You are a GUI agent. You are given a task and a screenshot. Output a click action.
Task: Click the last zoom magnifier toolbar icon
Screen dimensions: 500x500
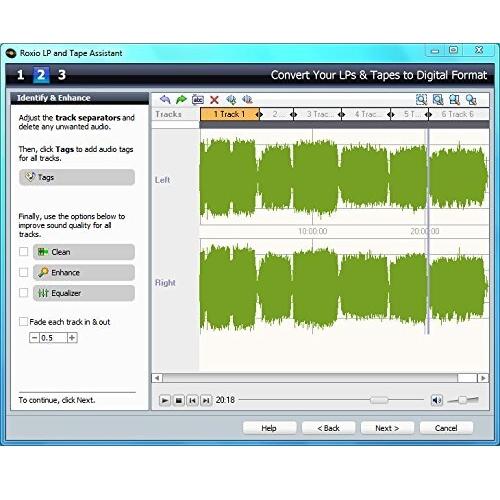point(471,99)
